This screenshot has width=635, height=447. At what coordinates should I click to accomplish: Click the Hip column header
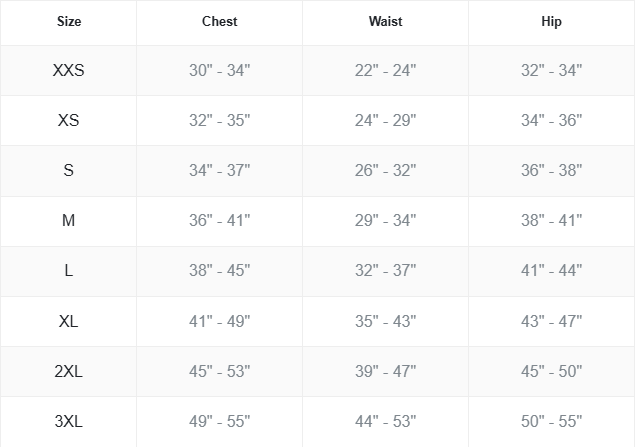tap(551, 21)
